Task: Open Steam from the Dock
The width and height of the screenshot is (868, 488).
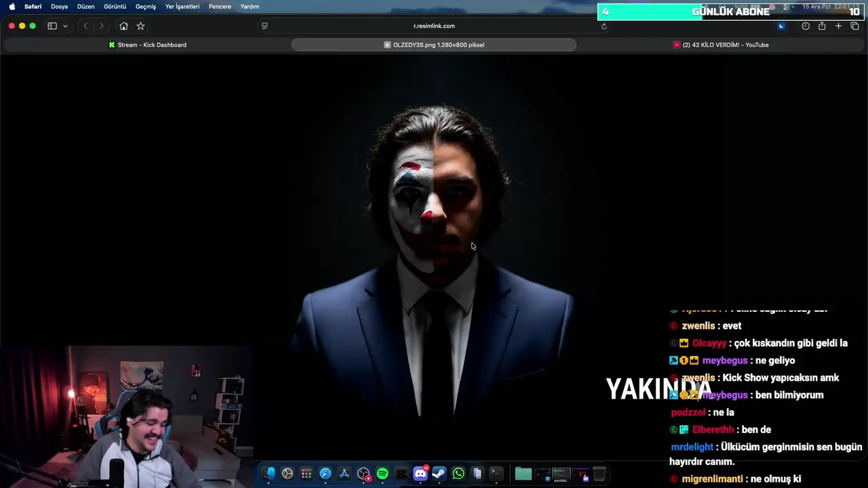Action: pyautogui.click(x=439, y=474)
